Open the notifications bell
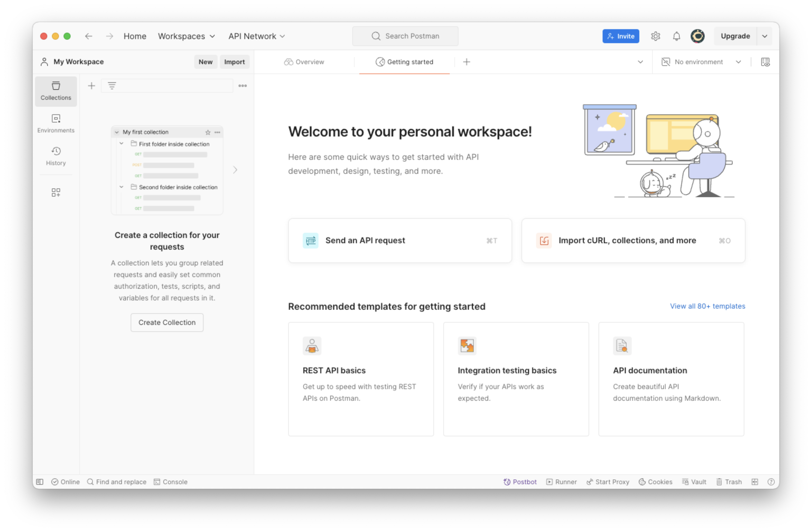The width and height of the screenshot is (812, 532). coord(677,36)
